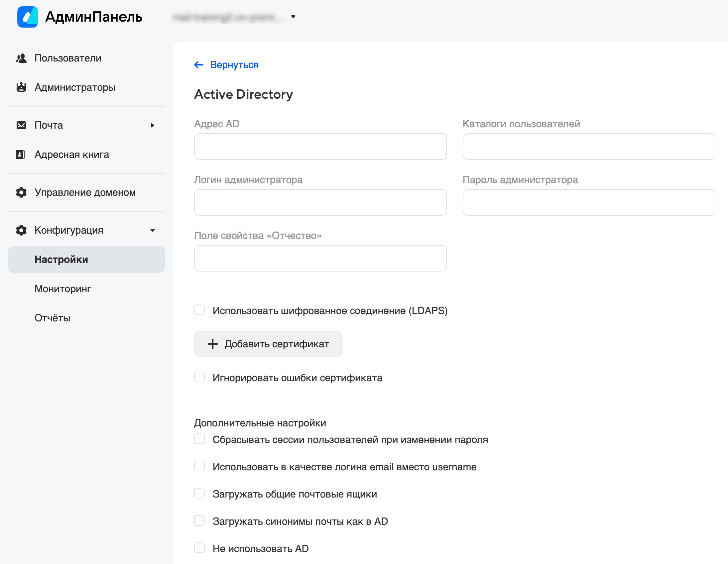The width and height of the screenshot is (728, 564).
Task: Expand the Почта submenu arrow
Action: coord(152,125)
